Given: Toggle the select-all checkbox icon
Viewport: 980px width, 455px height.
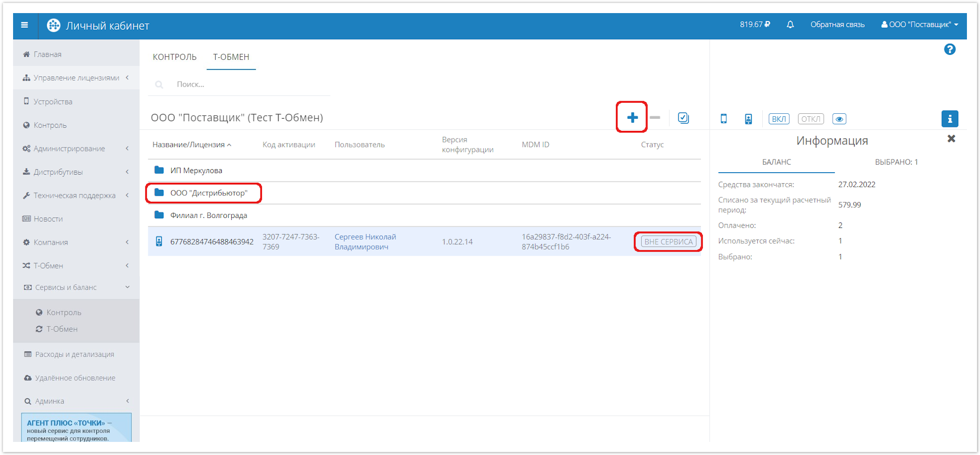Looking at the screenshot, I should pyautogui.click(x=683, y=118).
